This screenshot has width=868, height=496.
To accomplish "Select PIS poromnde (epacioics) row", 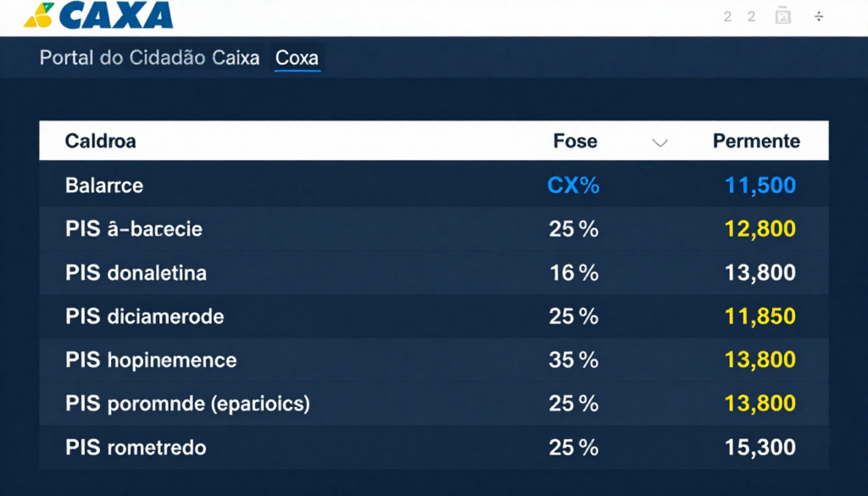I will pyautogui.click(x=187, y=404).
